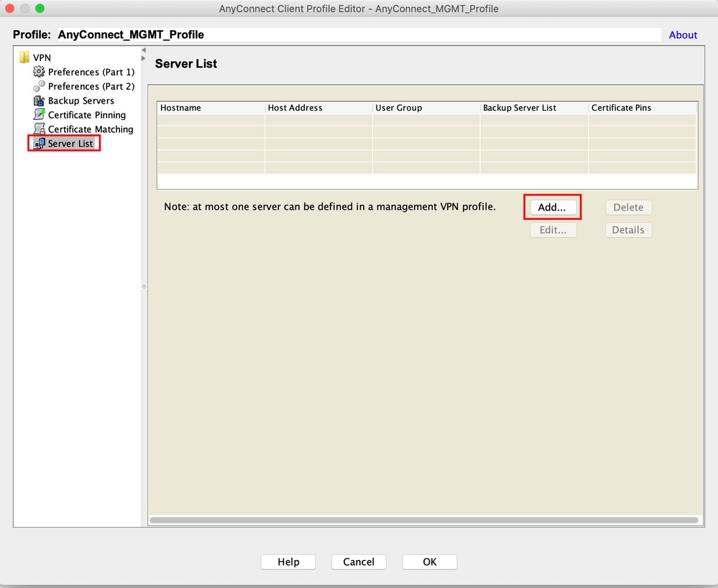Click the Preferences (Part 2) gears icon
718x588 pixels.
tap(39, 86)
